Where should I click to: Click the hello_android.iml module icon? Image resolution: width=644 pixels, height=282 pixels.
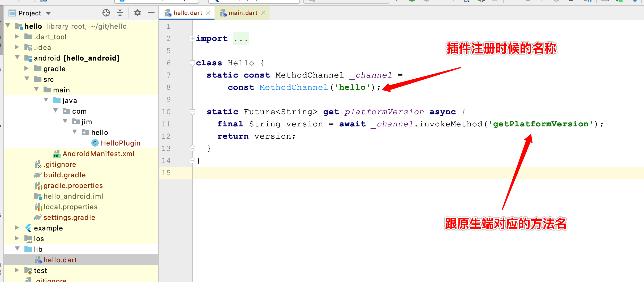[x=38, y=196]
